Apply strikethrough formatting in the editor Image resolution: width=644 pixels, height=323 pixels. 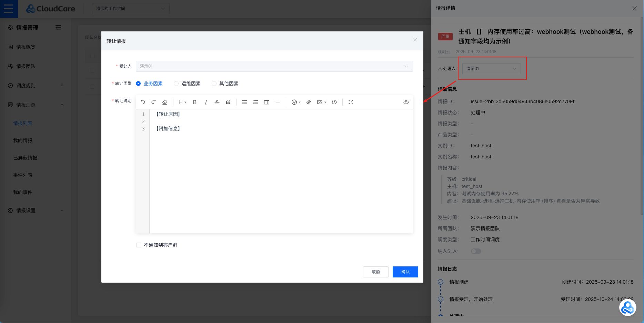217,102
